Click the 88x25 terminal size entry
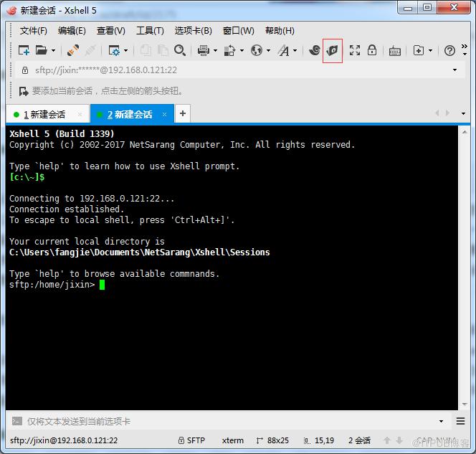Image resolution: width=476 pixels, height=454 pixels. tap(272, 440)
